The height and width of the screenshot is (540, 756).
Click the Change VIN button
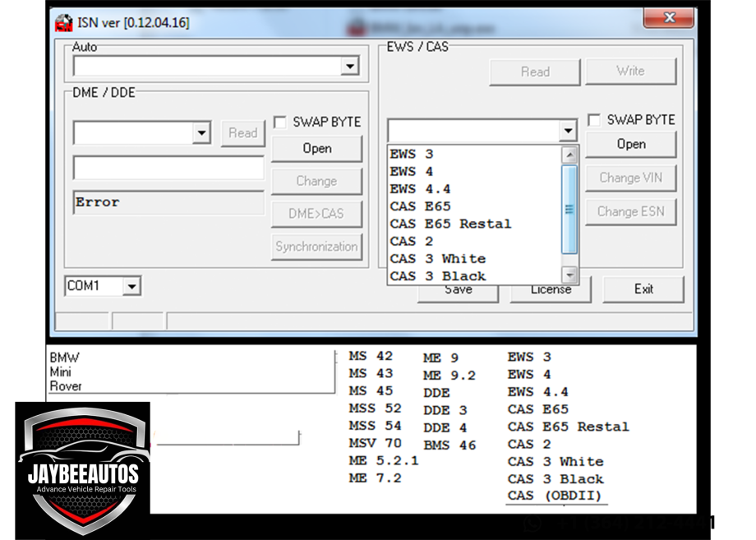pyautogui.click(x=631, y=178)
